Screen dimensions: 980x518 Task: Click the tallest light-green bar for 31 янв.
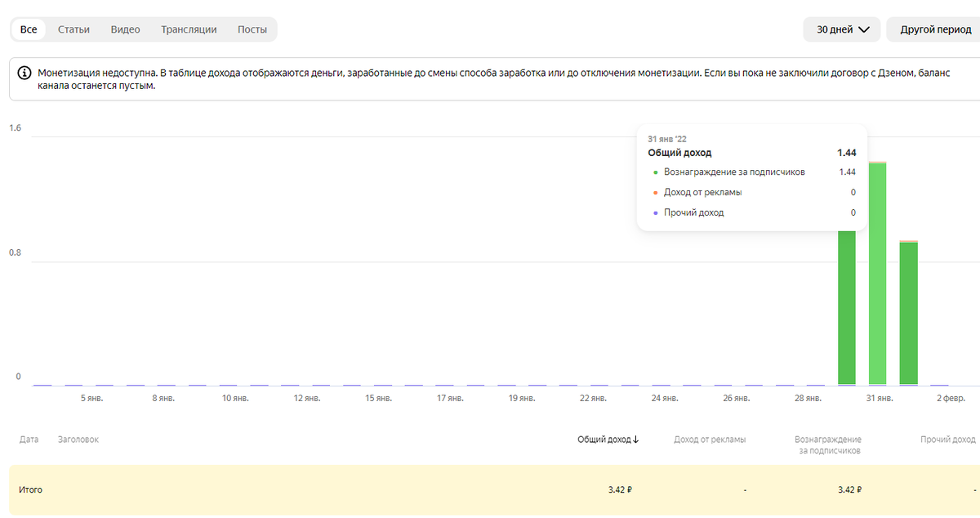point(878,274)
